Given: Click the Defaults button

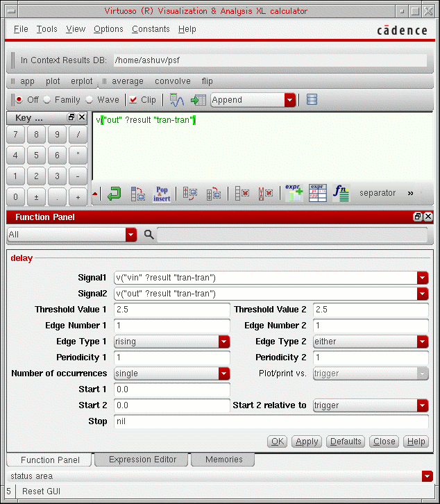Looking at the screenshot, I should (346, 442).
